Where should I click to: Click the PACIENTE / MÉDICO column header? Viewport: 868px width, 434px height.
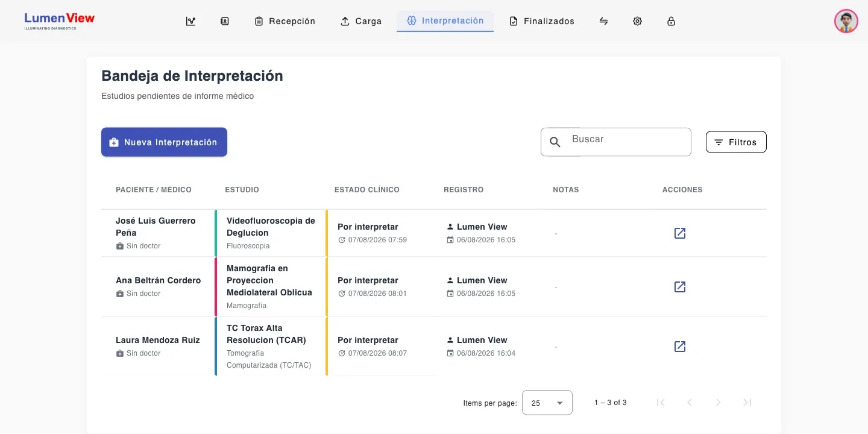point(154,190)
